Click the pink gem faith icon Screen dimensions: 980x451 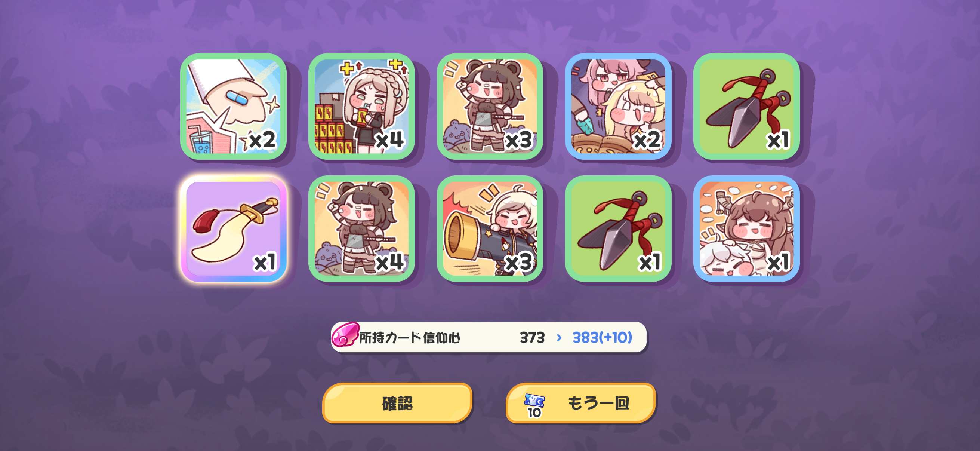345,335
